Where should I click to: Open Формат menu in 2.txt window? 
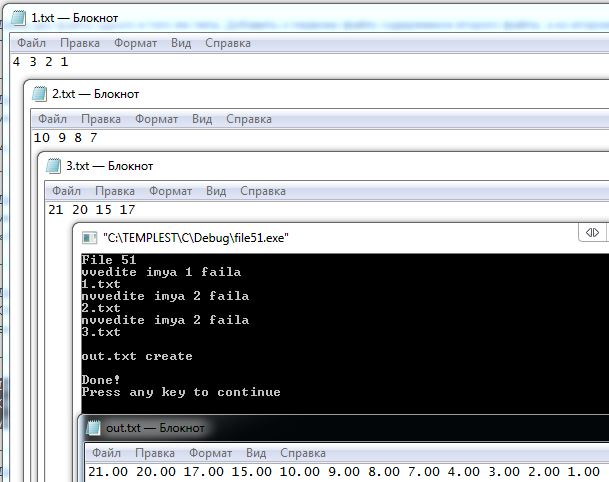pyautogui.click(x=157, y=119)
